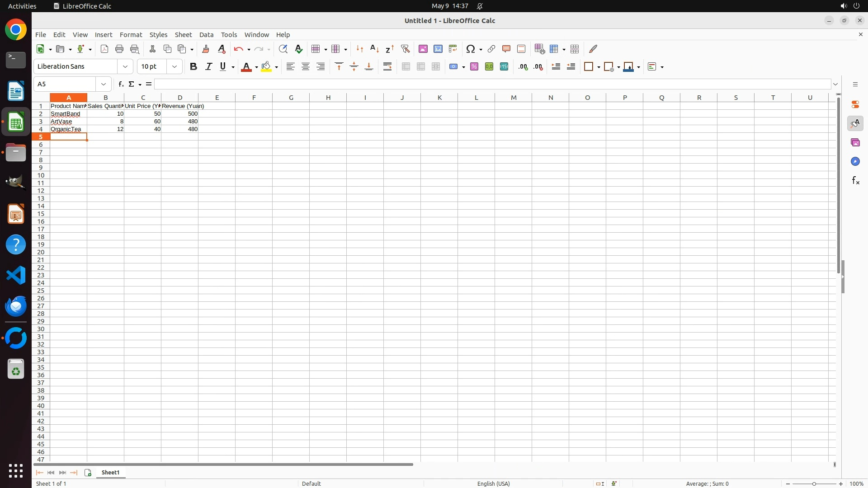The width and height of the screenshot is (868, 488).
Task: Expand the Name Box dropdown arrow
Action: coord(104,84)
